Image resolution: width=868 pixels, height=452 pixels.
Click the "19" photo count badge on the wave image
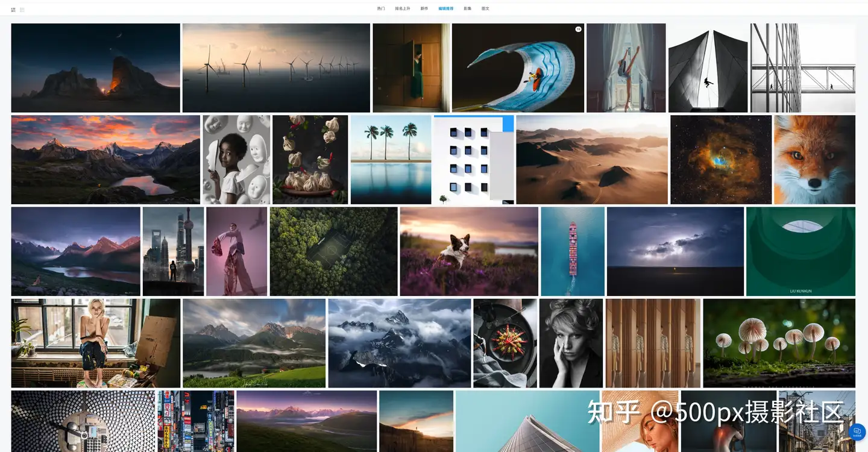pos(578,28)
